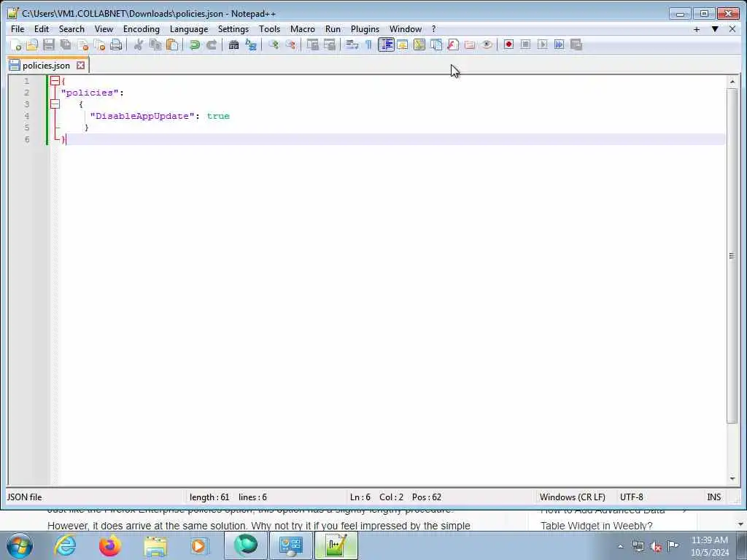Open the Macro menu
This screenshot has width=747, height=560.
pos(303,29)
